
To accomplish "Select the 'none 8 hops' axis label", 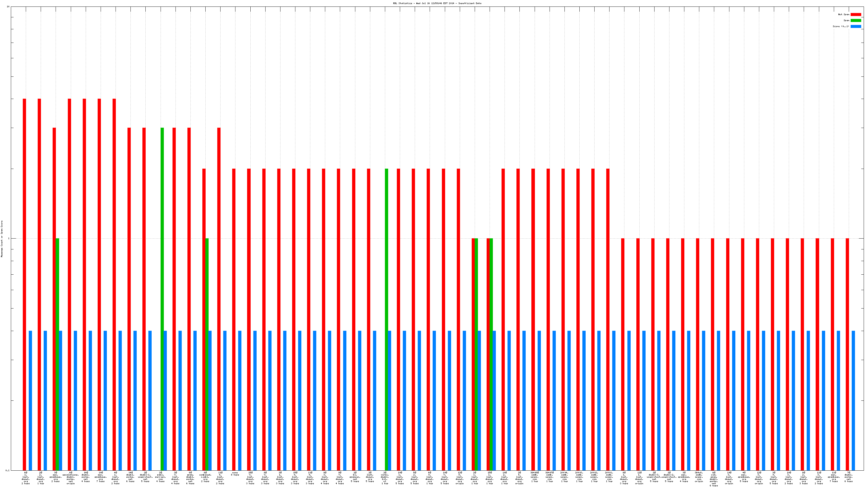I will (x=235, y=474).
